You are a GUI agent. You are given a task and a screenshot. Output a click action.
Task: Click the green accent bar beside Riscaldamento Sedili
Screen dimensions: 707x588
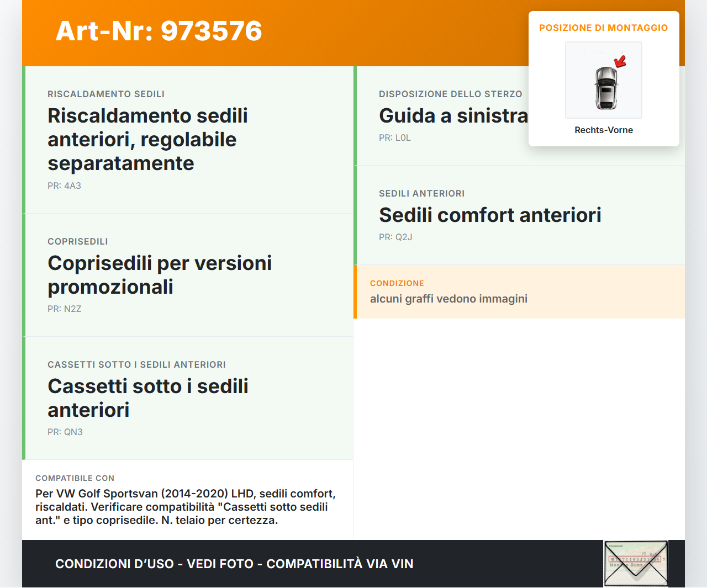23,138
